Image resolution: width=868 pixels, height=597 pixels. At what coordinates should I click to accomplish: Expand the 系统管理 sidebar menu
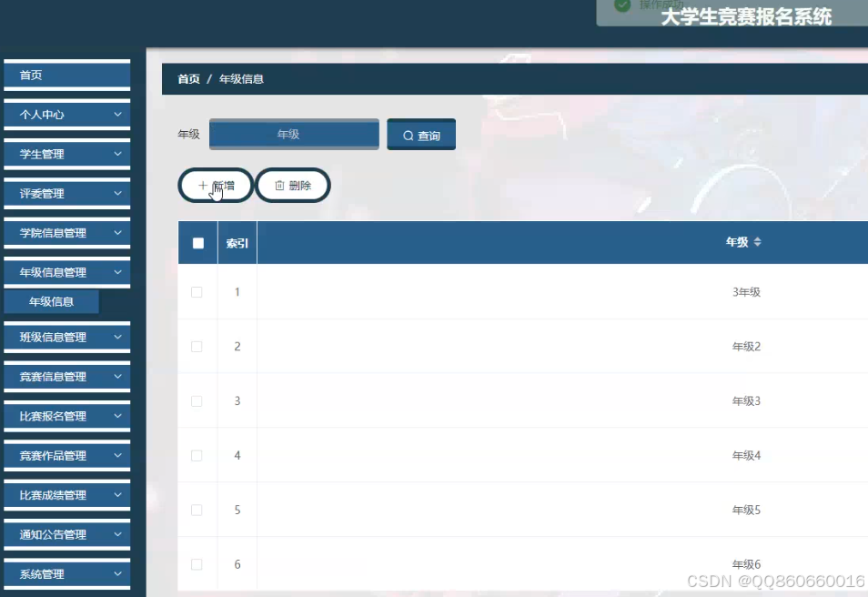tap(66, 573)
